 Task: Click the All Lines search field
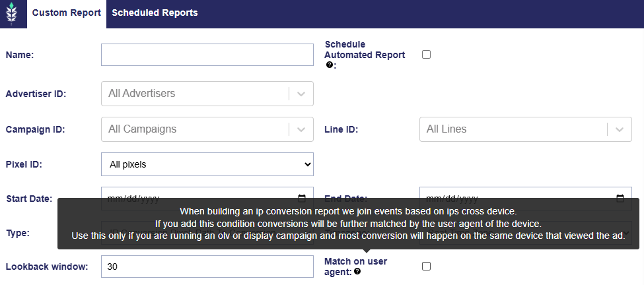pos(513,129)
